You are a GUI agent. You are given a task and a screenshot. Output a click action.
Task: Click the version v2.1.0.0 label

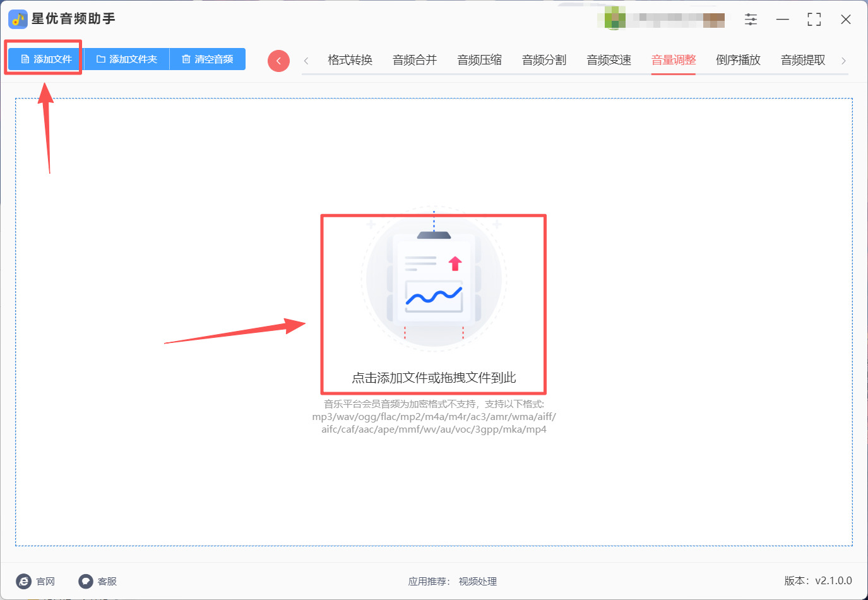tap(818, 581)
